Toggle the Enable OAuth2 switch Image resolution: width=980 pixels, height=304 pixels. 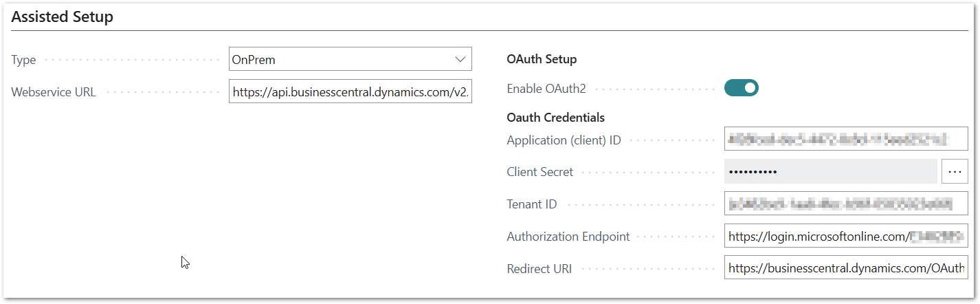pyautogui.click(x=741, y=88)
